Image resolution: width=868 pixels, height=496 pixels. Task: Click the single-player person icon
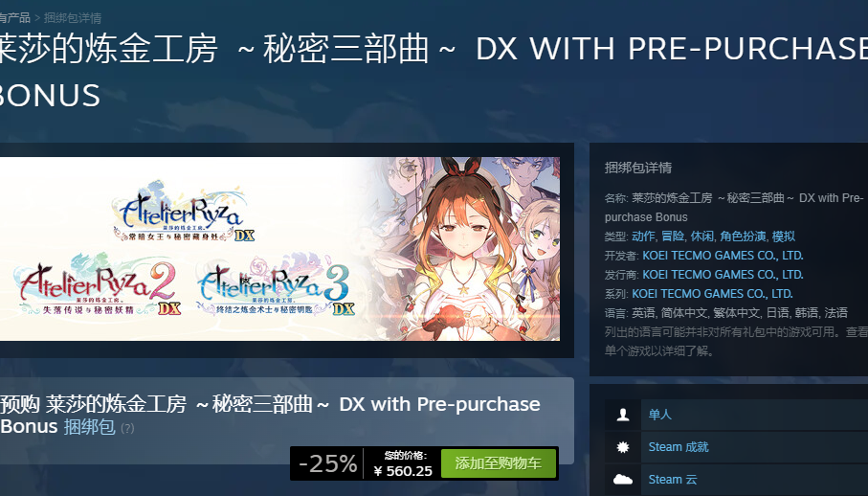(623, 415)
